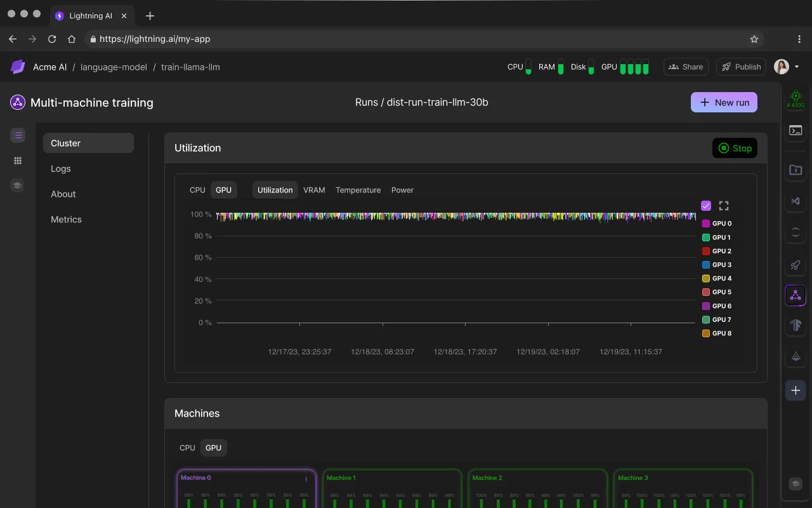The height and width of the screenshot is (508, 812).
Task: Select the list view icon in left rail
Action: click(x=18, y=135)
